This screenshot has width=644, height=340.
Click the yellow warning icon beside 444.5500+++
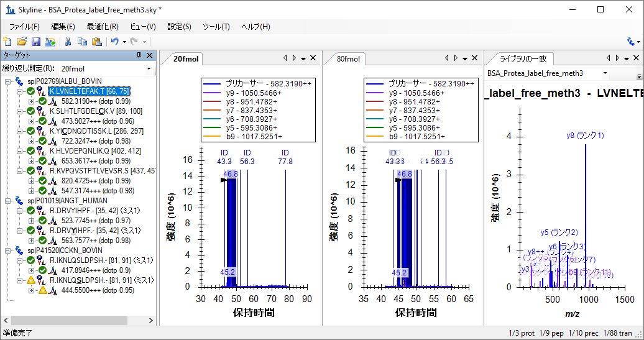coord(43,290)
